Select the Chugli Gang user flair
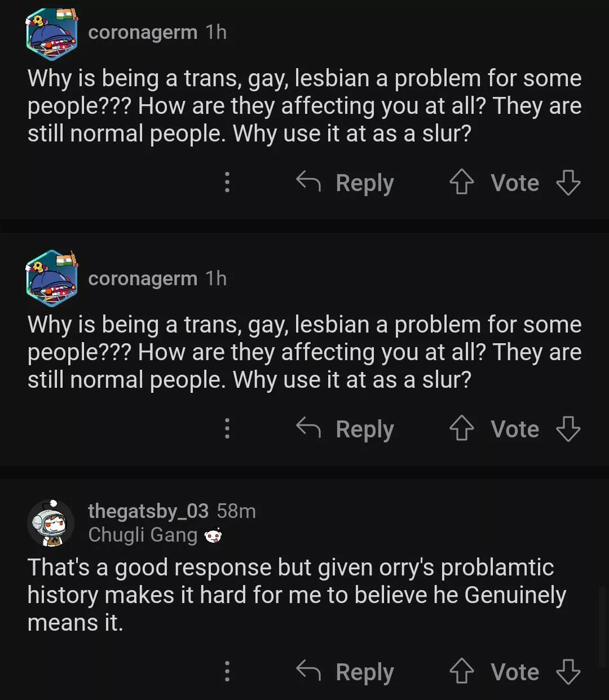This screenshot has width=609, height=700. click(143, 535)
